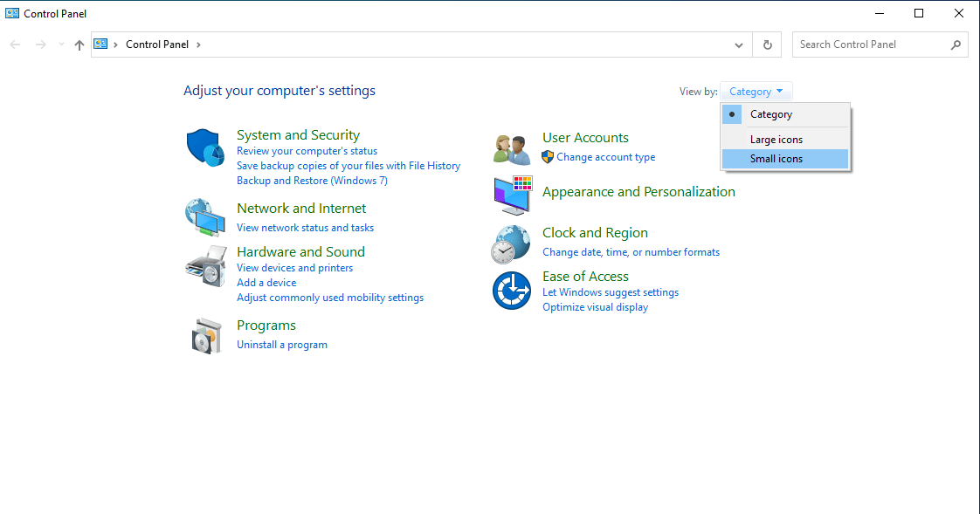
Task: Open the Clock and Region heading
Action: 595,233
